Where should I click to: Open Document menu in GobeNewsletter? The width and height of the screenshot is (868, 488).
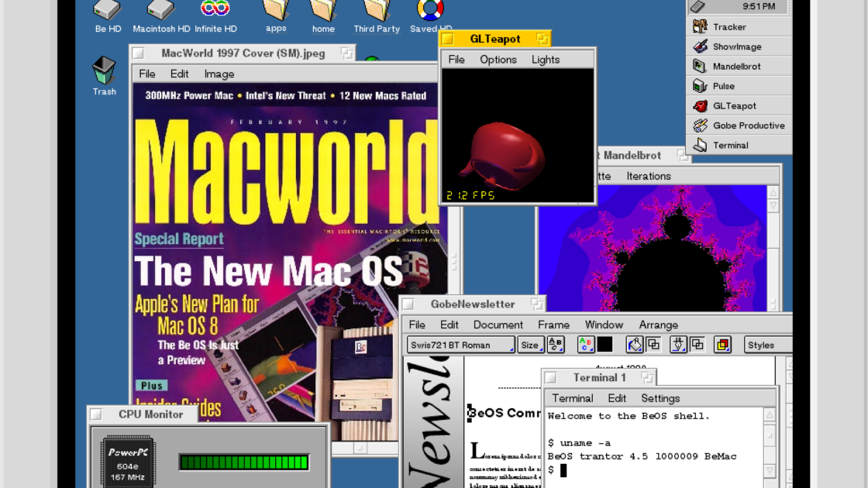pyautogui.click(x=498, y=325)
